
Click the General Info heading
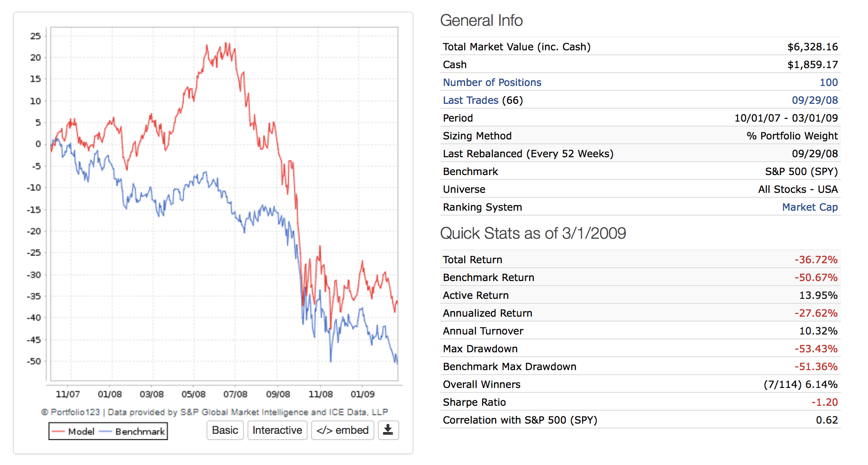point(481,20)
